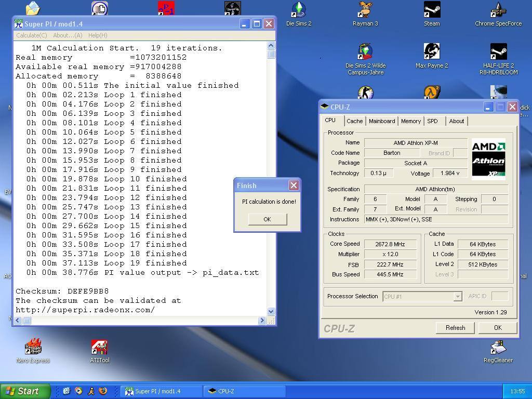This screenshot has height=399, width=532.
Task: Launch Firefox from the quick launch bar
Action: coord(103,391)
